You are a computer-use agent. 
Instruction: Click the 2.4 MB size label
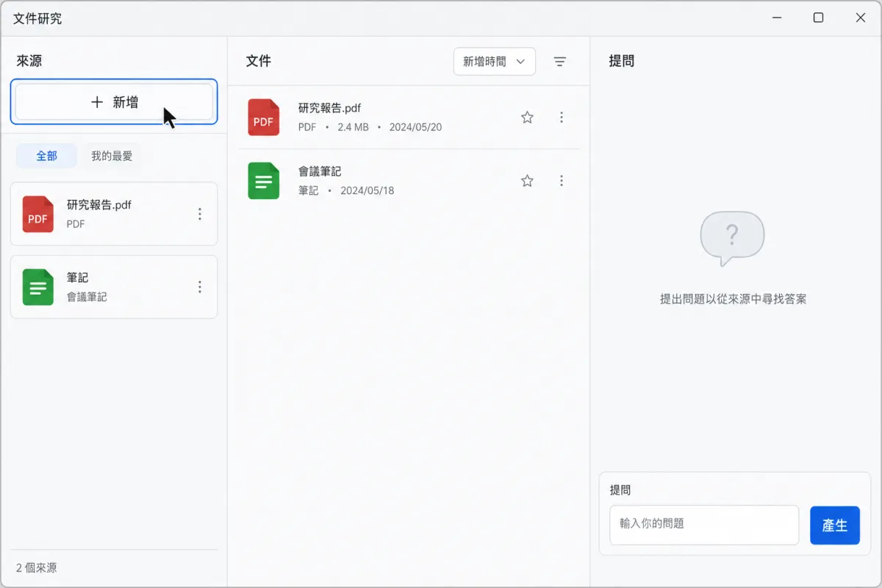click(353, 127)
